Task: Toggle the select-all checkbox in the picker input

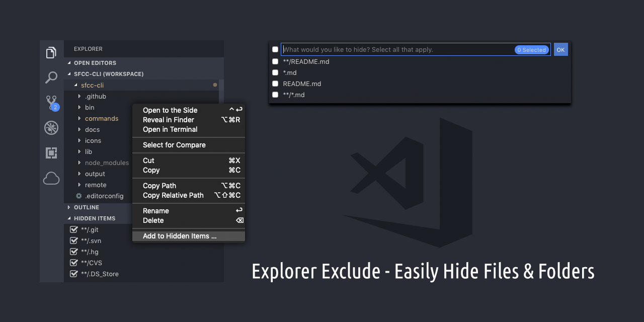Action: [x=275, y=49]
